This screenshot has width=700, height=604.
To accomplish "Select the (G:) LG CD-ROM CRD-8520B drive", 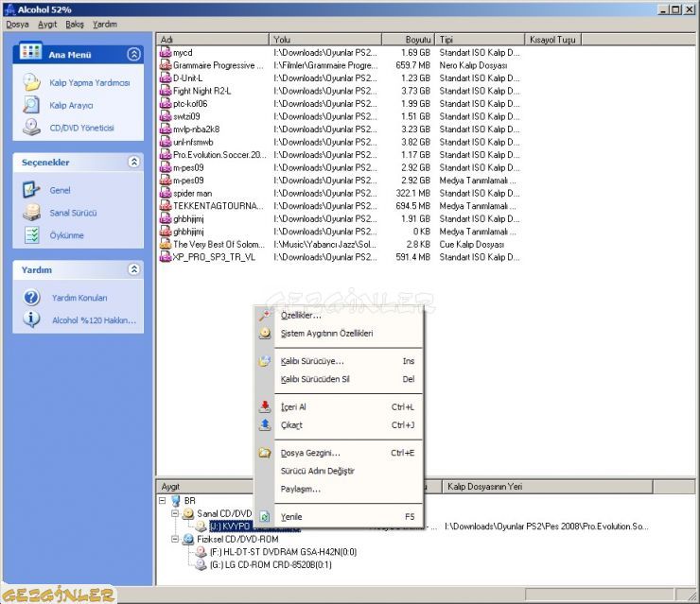I will (271, 565).
